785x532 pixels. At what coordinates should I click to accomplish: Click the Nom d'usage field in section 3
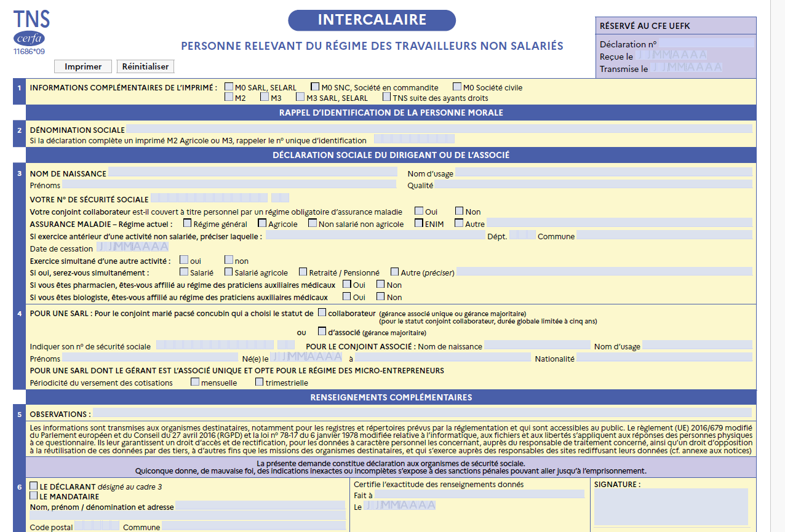[x=604, y=173]
